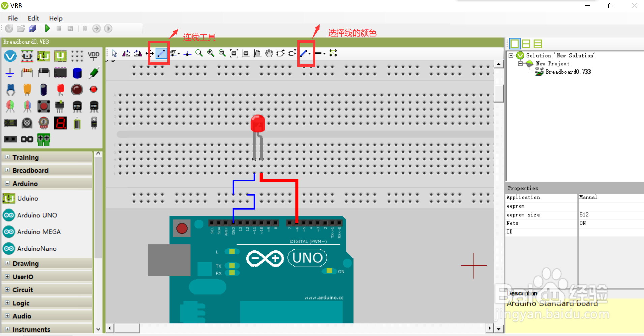Click the Nets property value ON
The image size is (644, 336).
(x=583, y=223)
